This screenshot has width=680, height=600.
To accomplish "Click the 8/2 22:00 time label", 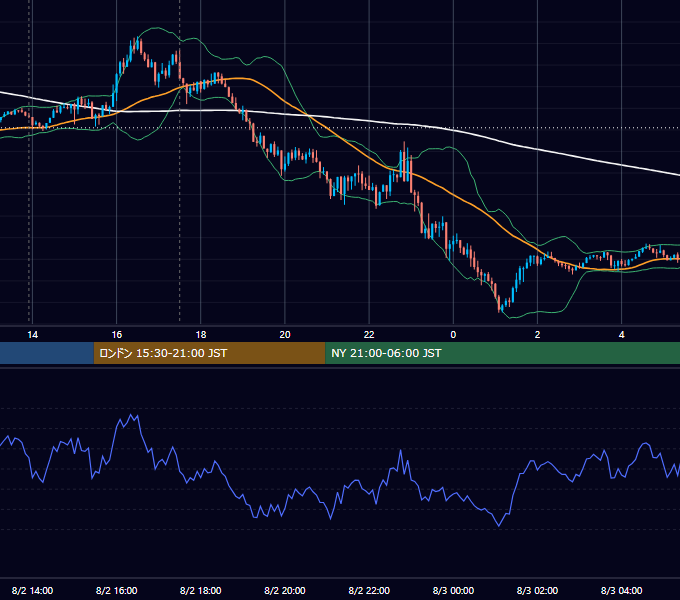I will [x=369, y=590].
